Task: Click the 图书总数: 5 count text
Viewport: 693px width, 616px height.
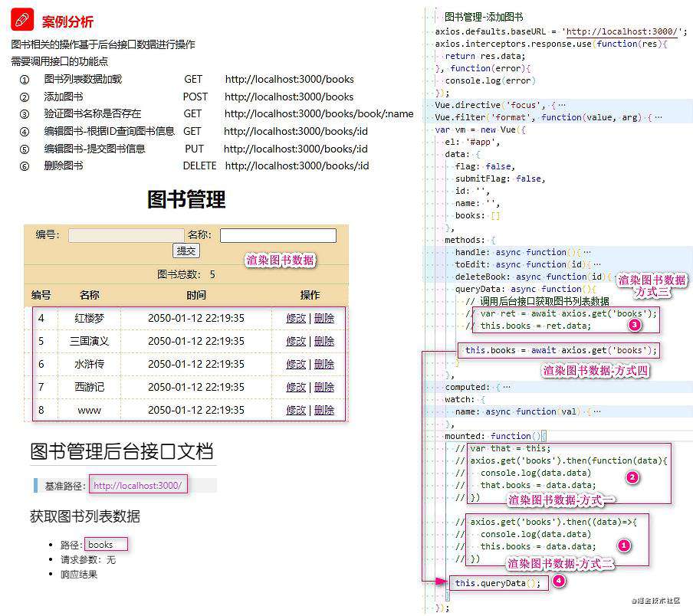Action: coord(186,274)
